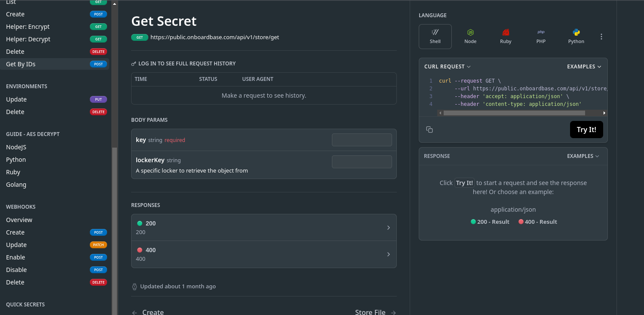Viewport: 644px width, 315px height.
Task: Click code block scroll left arrow
Action: [x=440, y=113]
